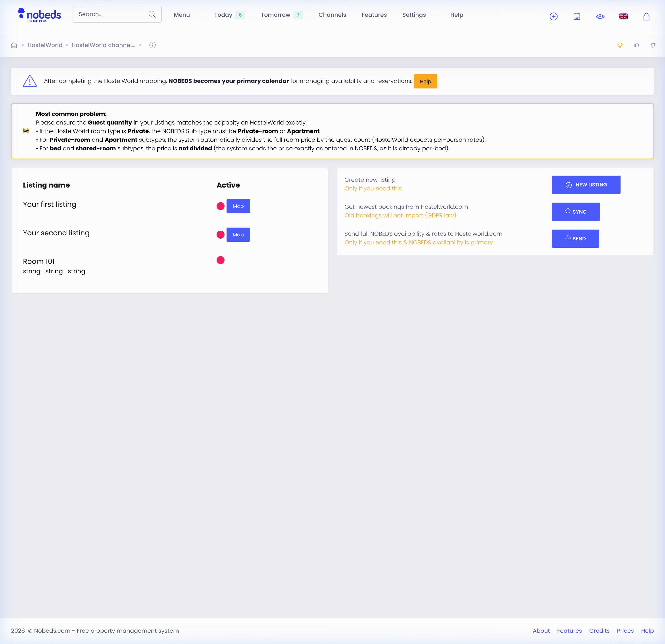Click 'Your first listing' name text

point(50,205)
